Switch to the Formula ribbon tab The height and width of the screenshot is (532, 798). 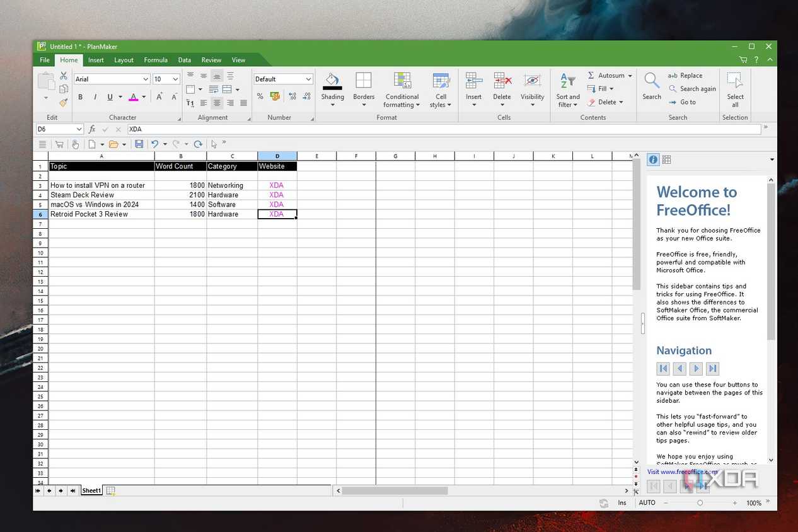(x=156, y=60)
